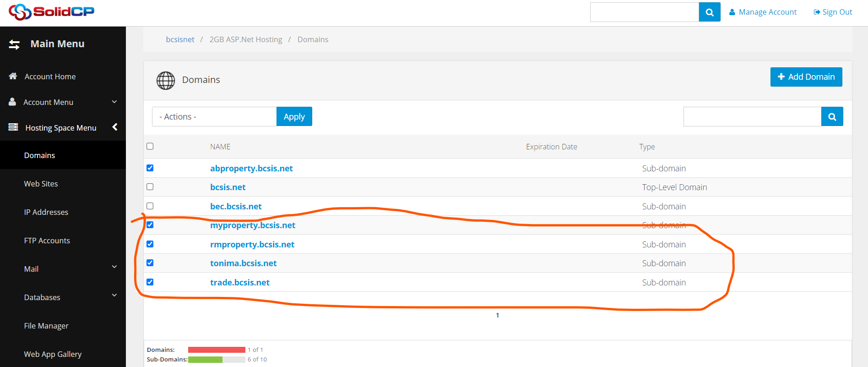
Task: Uncheck the abproperty.bcsis.net checkbox
Action: pos(150,168)
